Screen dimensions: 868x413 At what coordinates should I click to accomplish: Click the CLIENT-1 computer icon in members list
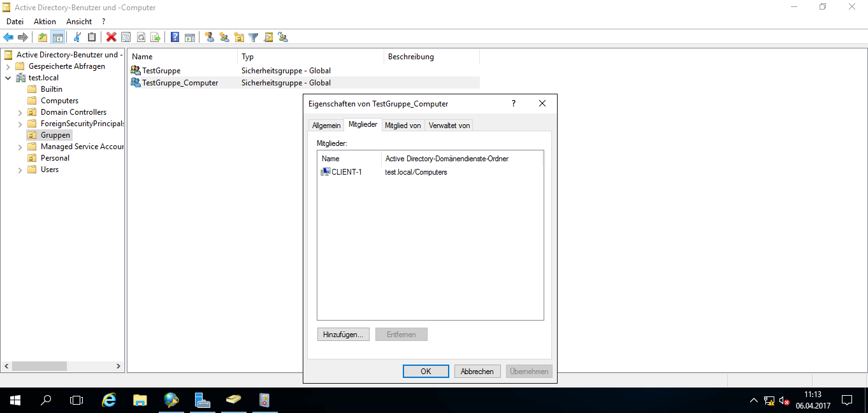[x=326, y=172]
